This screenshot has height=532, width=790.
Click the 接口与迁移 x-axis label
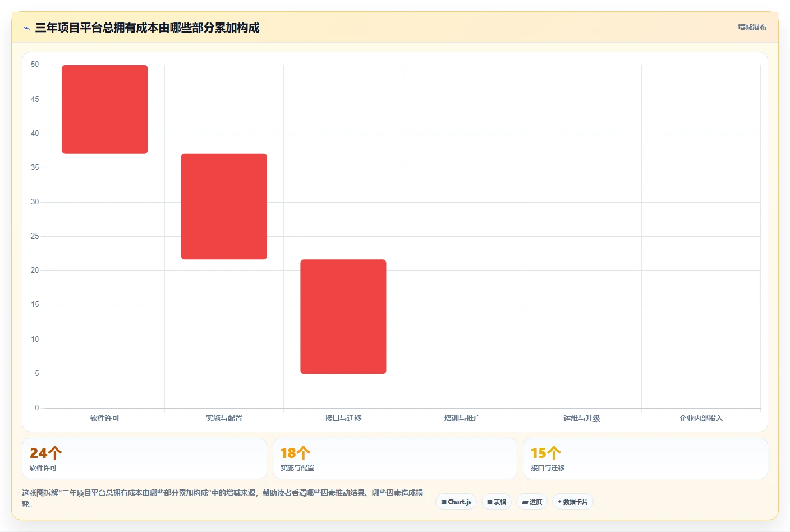pos(343,418)
